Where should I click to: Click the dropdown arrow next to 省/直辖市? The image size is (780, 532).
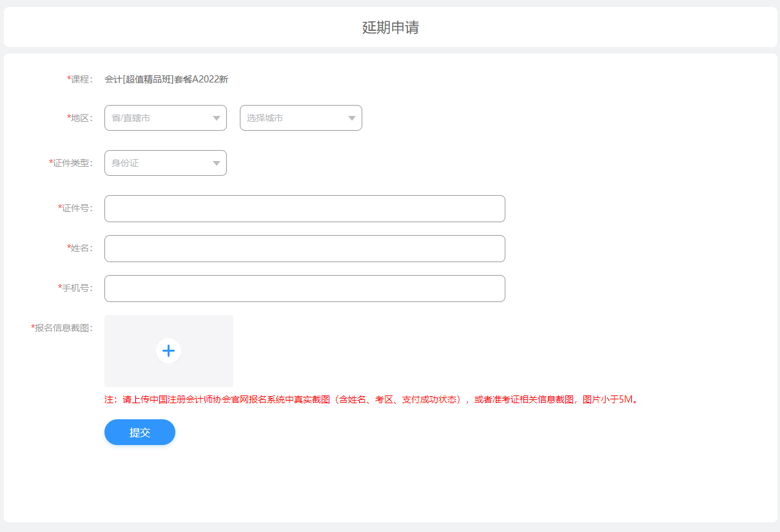pos(217,118)
